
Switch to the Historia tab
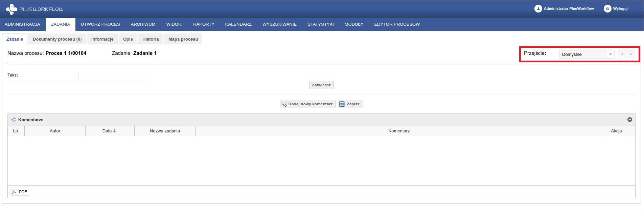pyautogui.click(x=151, y=39)
